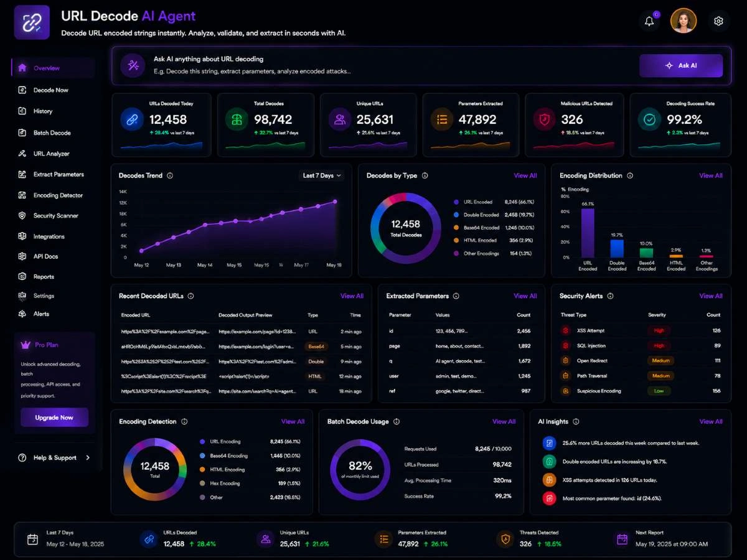
Task: Open the Last 7 Days dropdown
Action: tap(322, 175)
